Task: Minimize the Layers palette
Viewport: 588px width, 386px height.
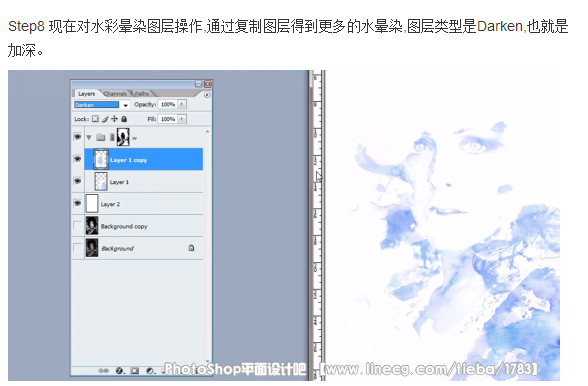Action: [198, 84]
